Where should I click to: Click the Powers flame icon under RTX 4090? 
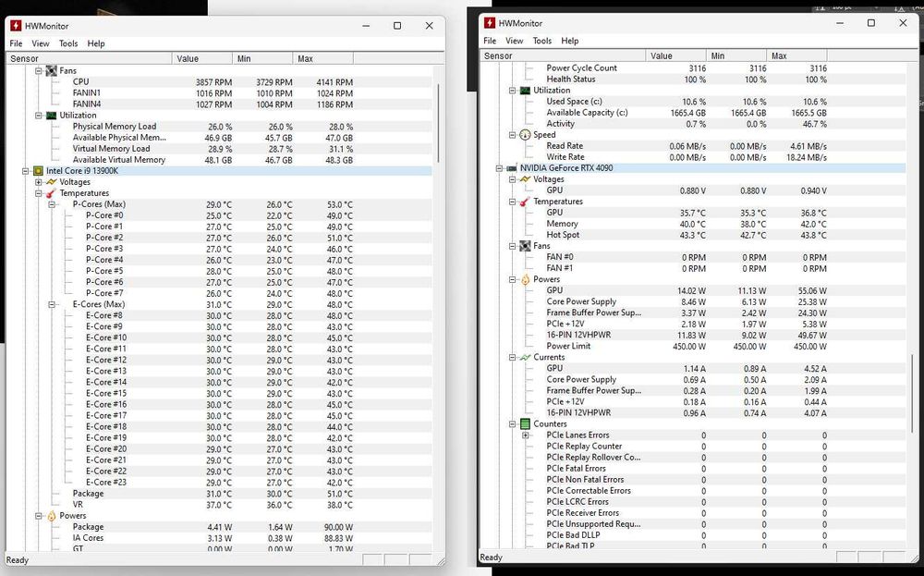[525, 279]
